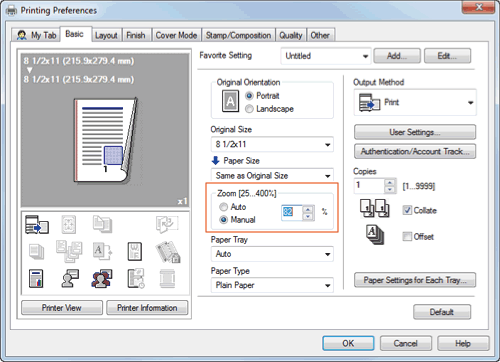
Task: Click the Edit... favorite button
Action: (447, 56)
